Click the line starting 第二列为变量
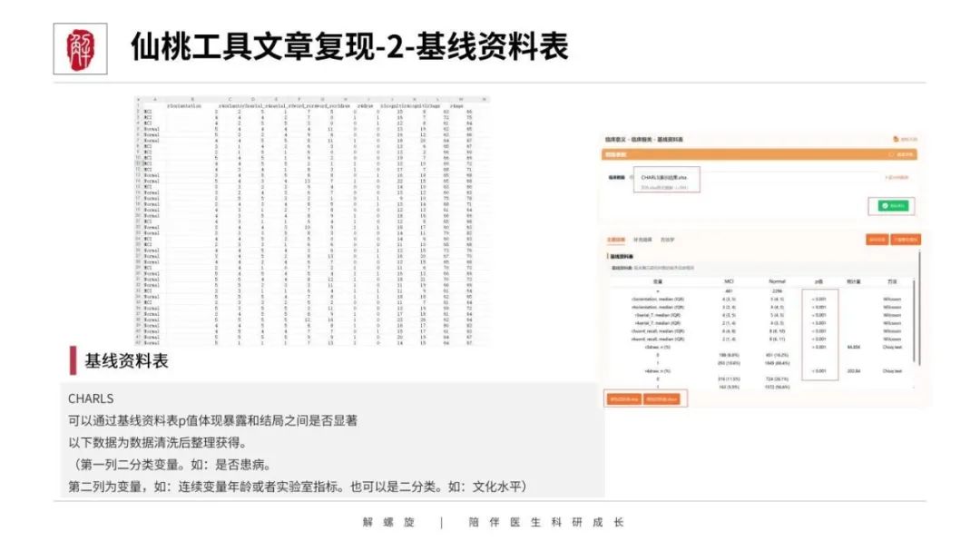The height and width of the screenshot is (551, 980). (298, 487)
